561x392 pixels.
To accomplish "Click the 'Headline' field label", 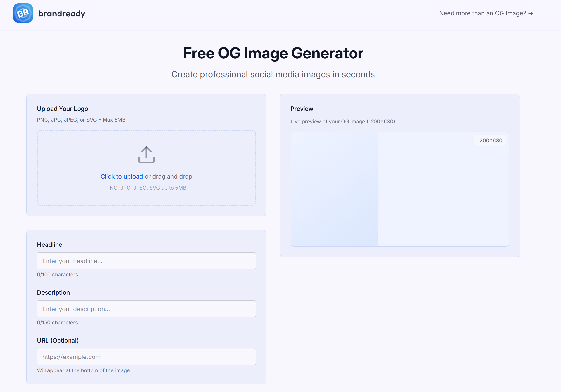I will [x=49, y=245].
